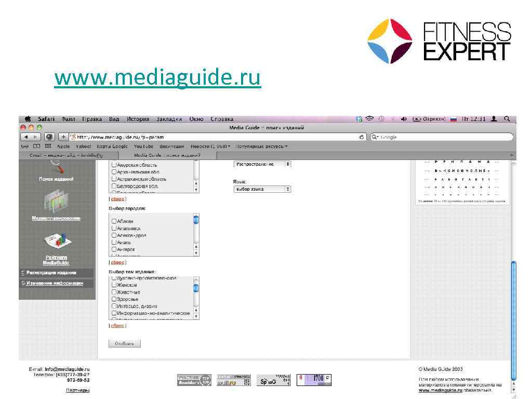Click the cities list scrollbar thumb

tap(196, 220)
